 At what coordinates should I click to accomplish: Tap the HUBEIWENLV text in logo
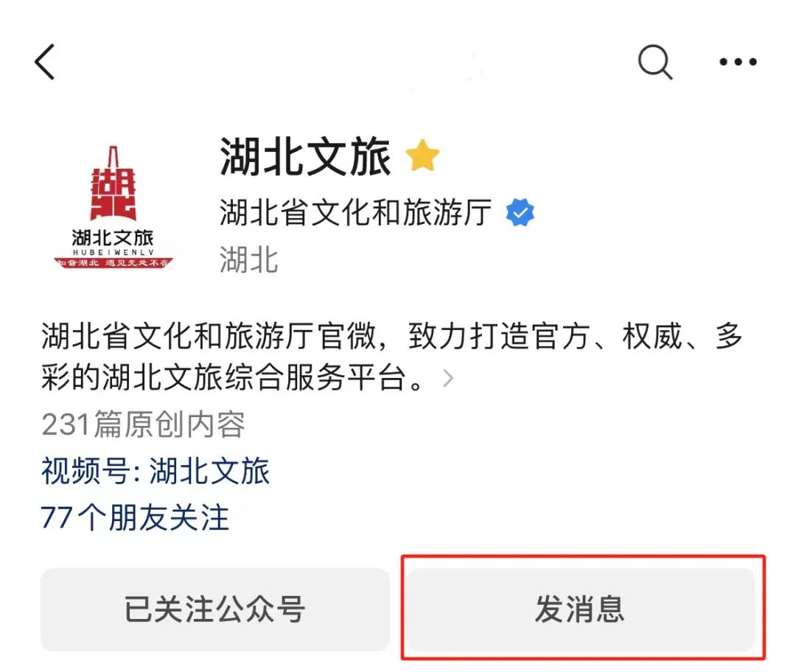pos(113,252)
